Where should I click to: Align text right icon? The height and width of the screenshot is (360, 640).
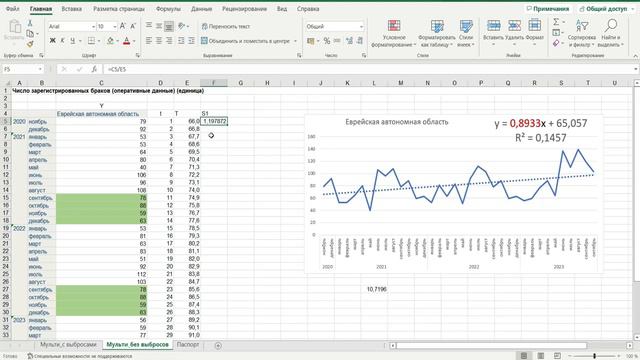(x=169, y=40)
